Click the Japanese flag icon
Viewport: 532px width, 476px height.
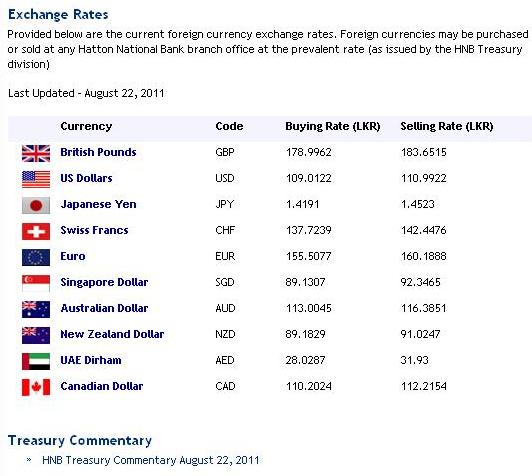[x=36, y=205]
